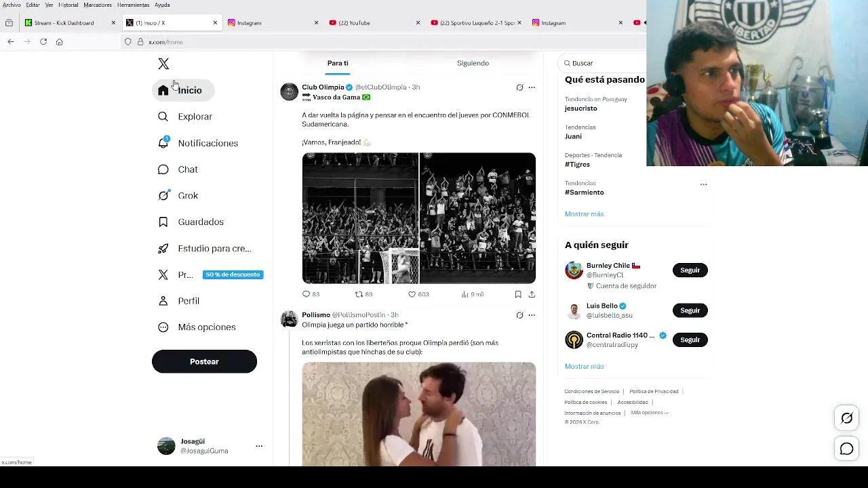Close the Inicio / X browser tab
868x488 pixels.
[215, 23]
